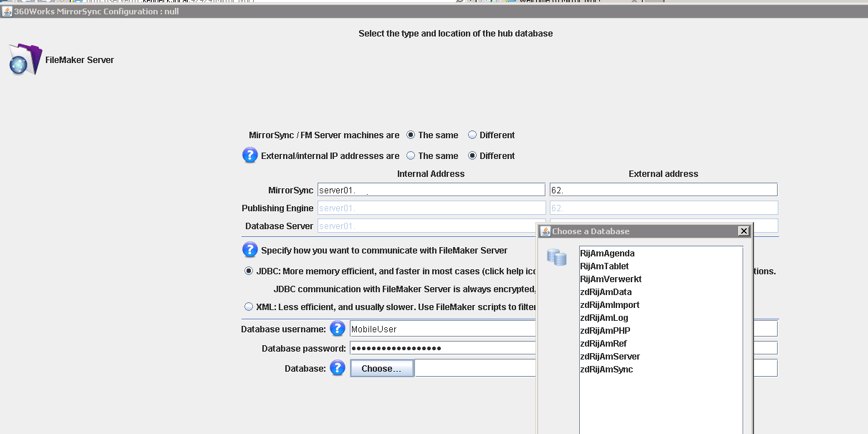Click the MirrorSync internal address field

[430, 190]
